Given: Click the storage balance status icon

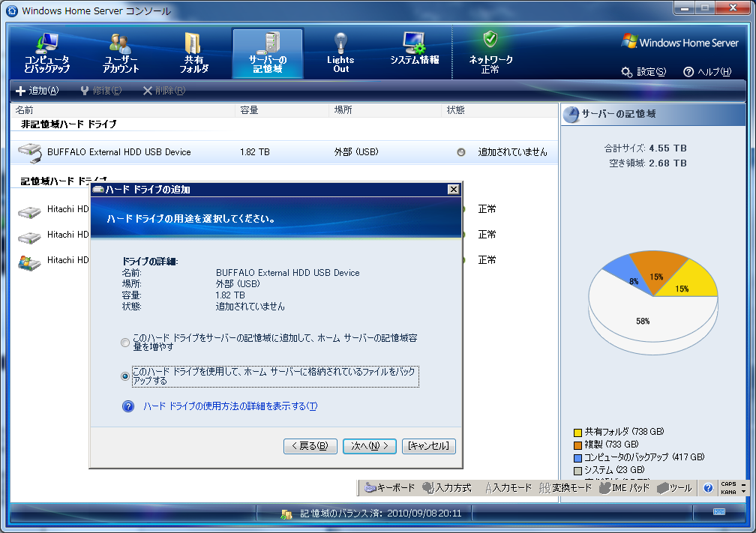Looking at the screenshot, I should 286,514.
